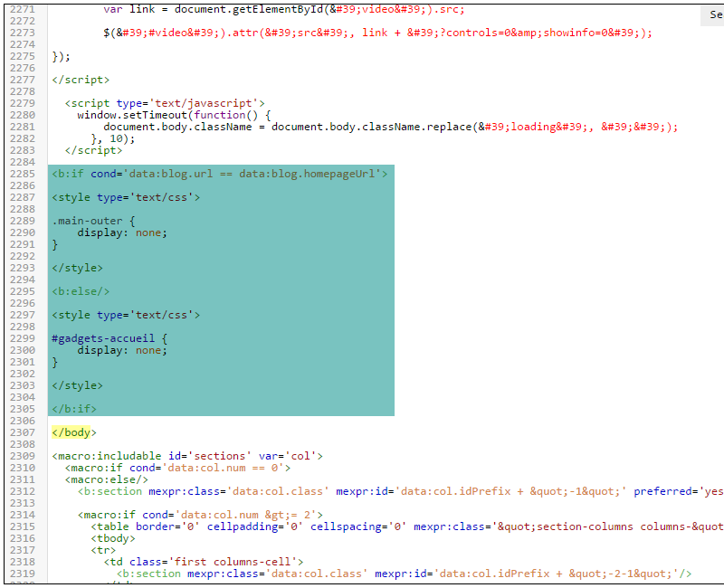
Task: Click the </script> tag on line 2277
Action: tap(81, 80)
